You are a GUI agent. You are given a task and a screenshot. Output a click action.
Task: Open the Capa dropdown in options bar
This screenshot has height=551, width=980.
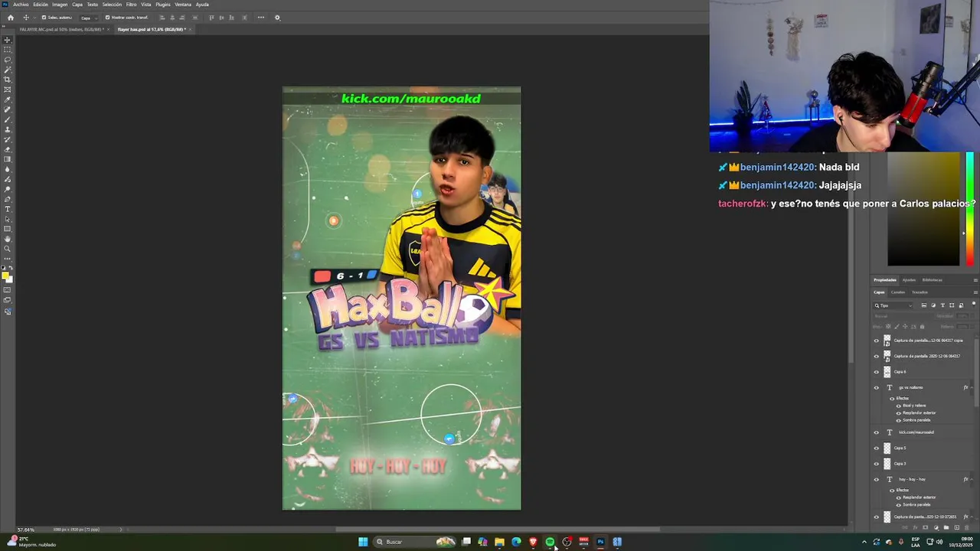(90, 18)
